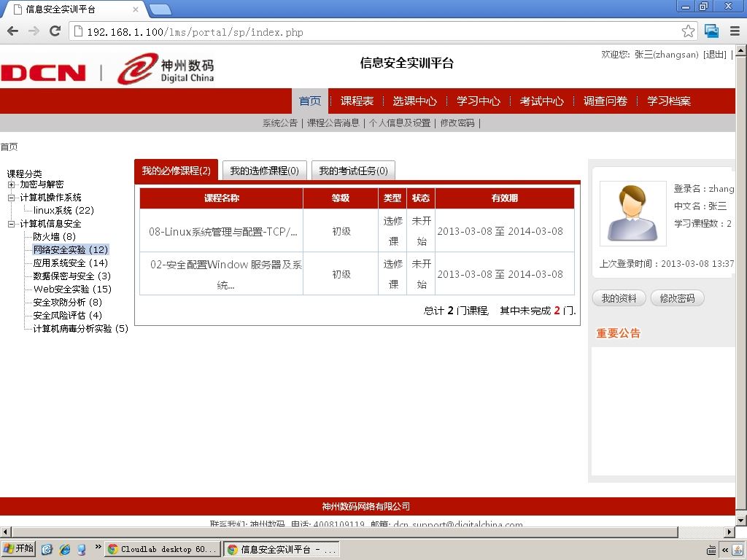This screenshot has height=560, width=747.
Task: Click the 课程公告消息 submenu link
Action: pyautogui.click(x=333, y=122)
